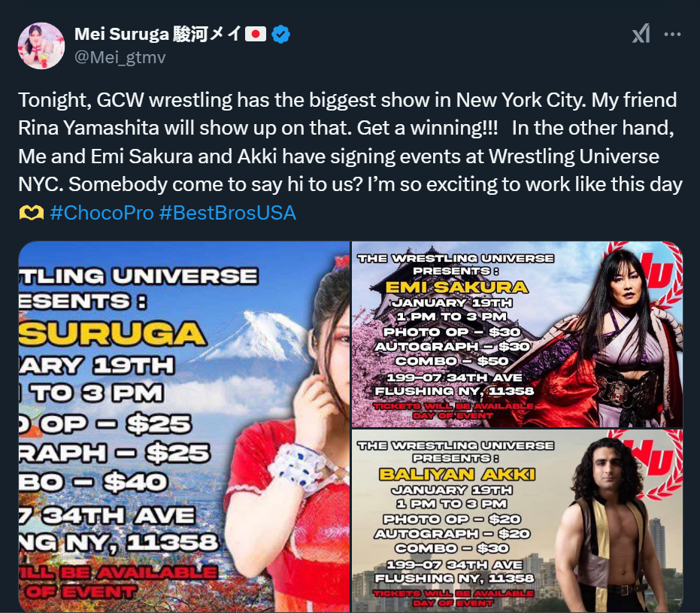Screen dimensions: 700x613
Task: Open the Baliyan Akki signing poster image
Action: coord(517,520)
